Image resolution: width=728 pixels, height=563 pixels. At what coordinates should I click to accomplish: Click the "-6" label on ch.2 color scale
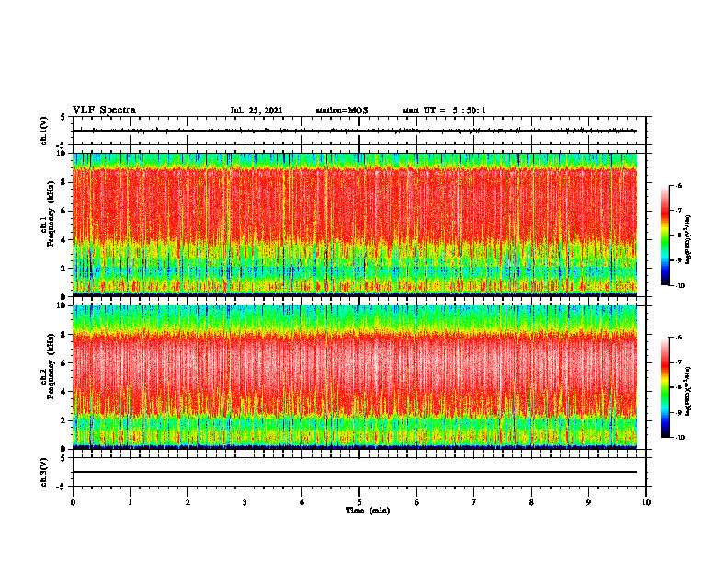click(679, 338)
